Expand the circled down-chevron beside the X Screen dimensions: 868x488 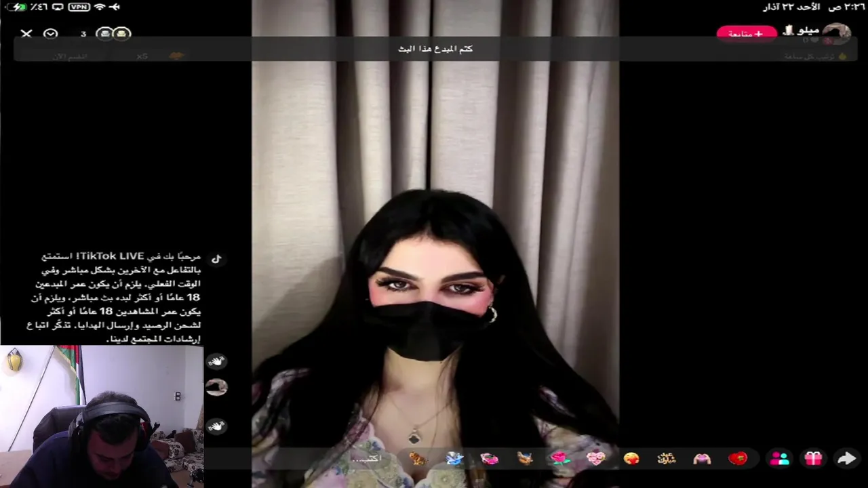click(50, 33)
